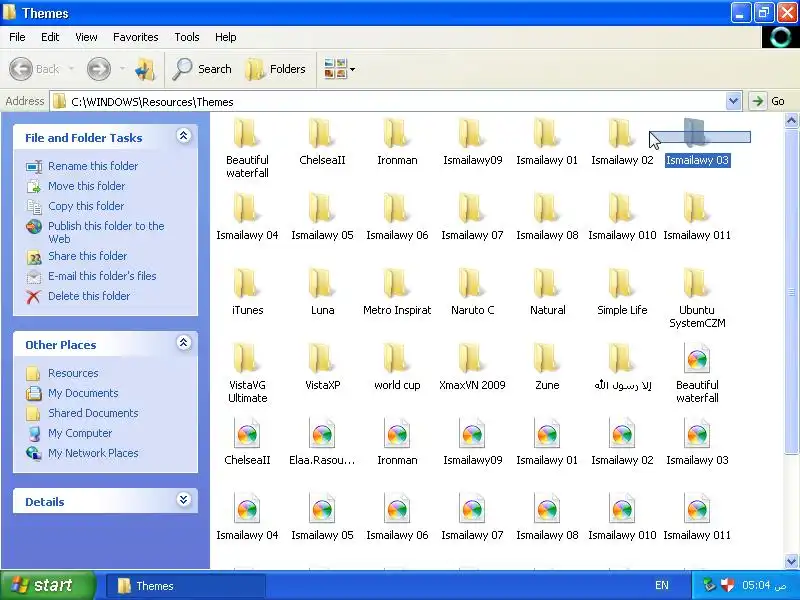Click the vertical scrollbar down arrow
This screenshot has height=600, width=800.
791,561
